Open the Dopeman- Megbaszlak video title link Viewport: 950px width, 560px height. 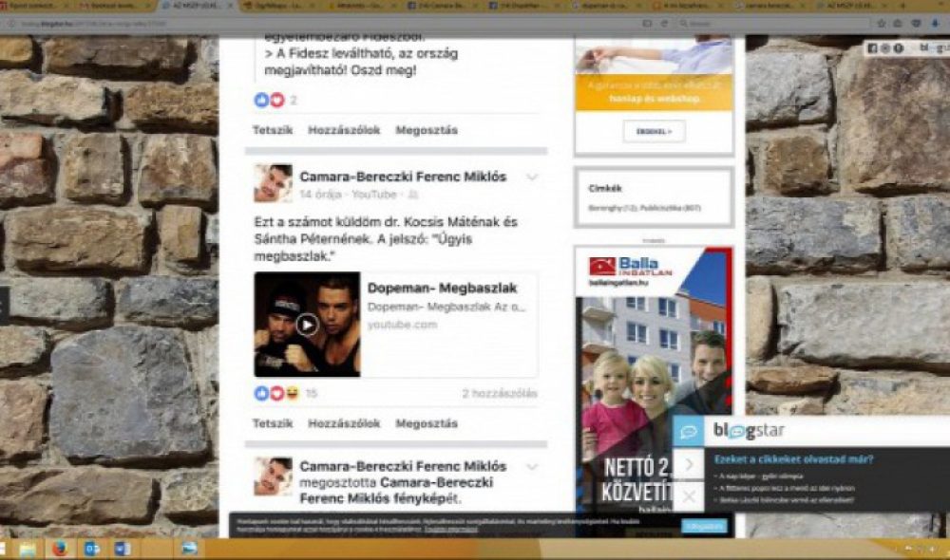coord(443,289)
